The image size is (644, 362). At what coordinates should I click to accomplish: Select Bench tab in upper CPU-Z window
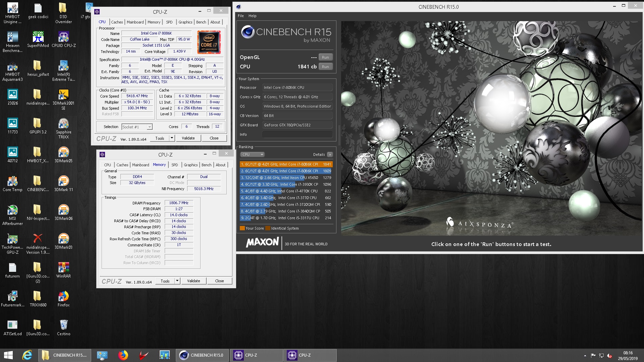click(x=201, y=22)
